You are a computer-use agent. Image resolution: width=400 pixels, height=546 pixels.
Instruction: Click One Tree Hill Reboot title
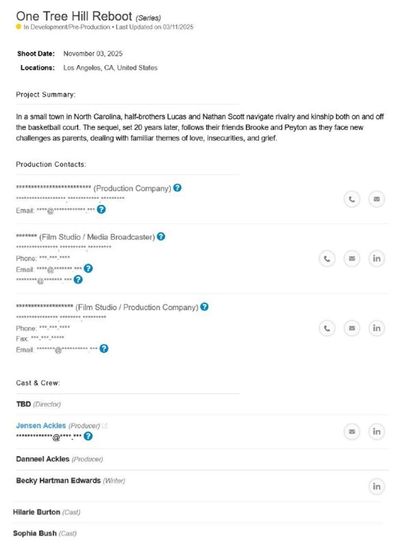74,16
